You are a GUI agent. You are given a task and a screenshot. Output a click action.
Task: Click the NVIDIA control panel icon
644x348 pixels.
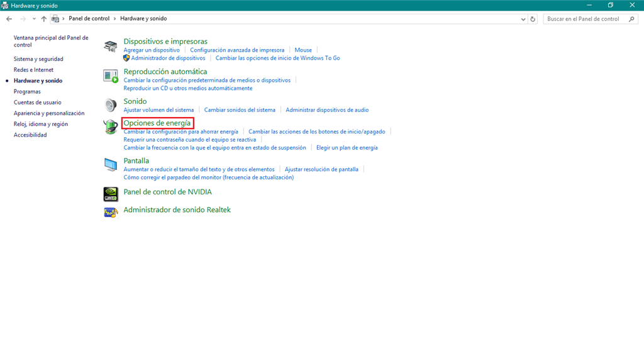tap(111, 194)
